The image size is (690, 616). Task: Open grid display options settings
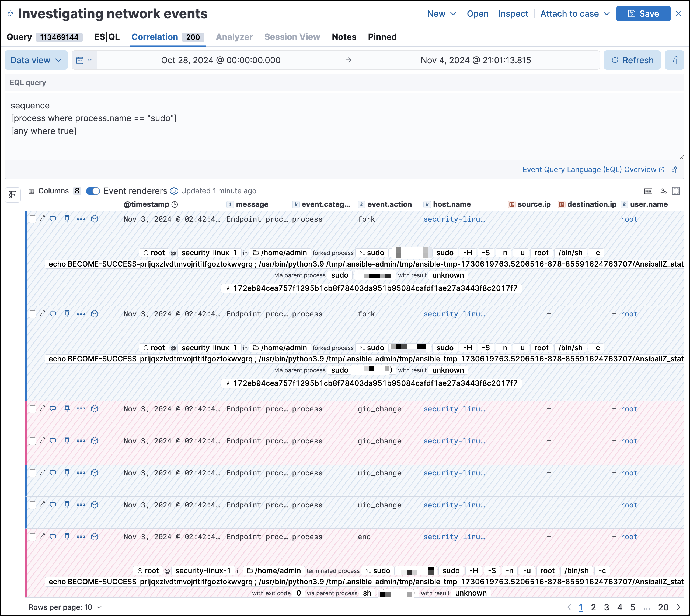point(664,191)
